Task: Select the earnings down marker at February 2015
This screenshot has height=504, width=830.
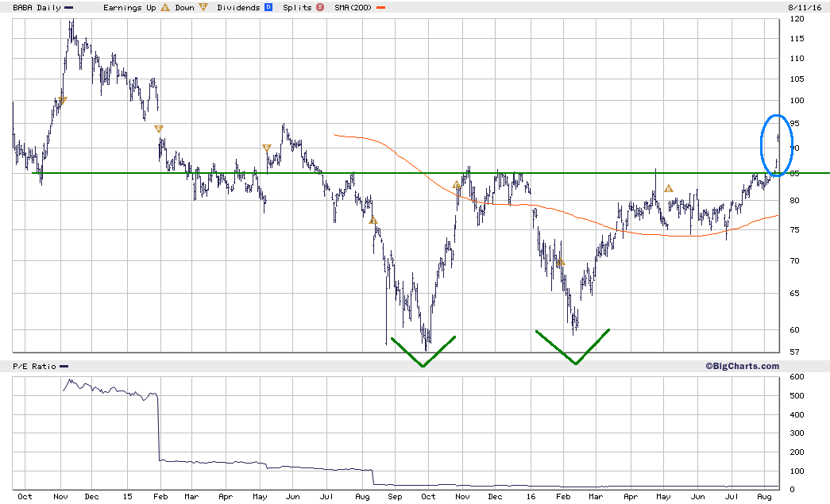Action: click(159, 129)
